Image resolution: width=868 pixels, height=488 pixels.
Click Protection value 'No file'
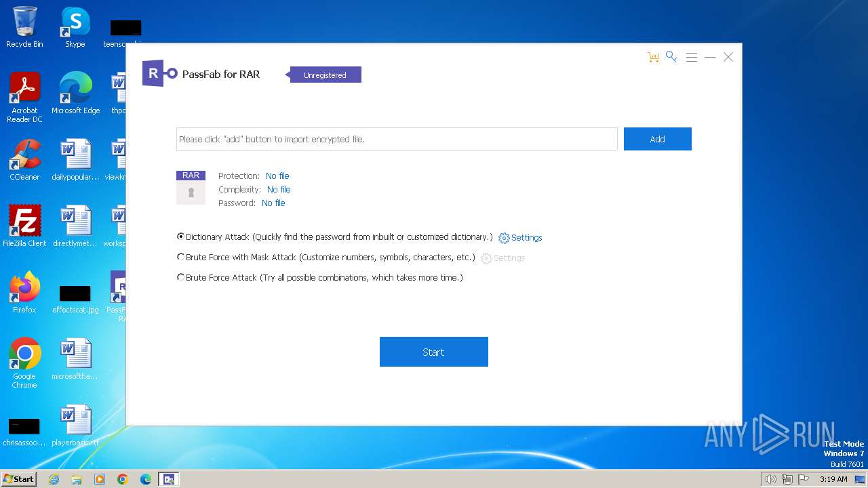pos(277,176)
